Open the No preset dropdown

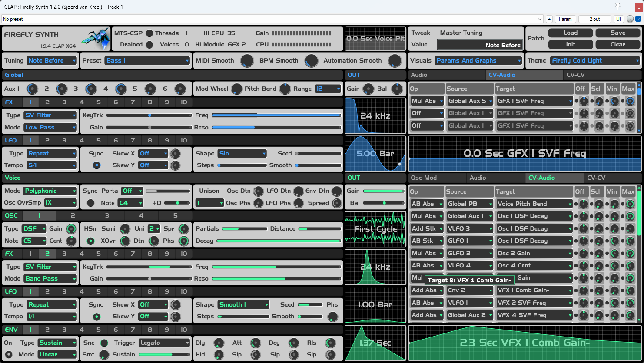272,19
